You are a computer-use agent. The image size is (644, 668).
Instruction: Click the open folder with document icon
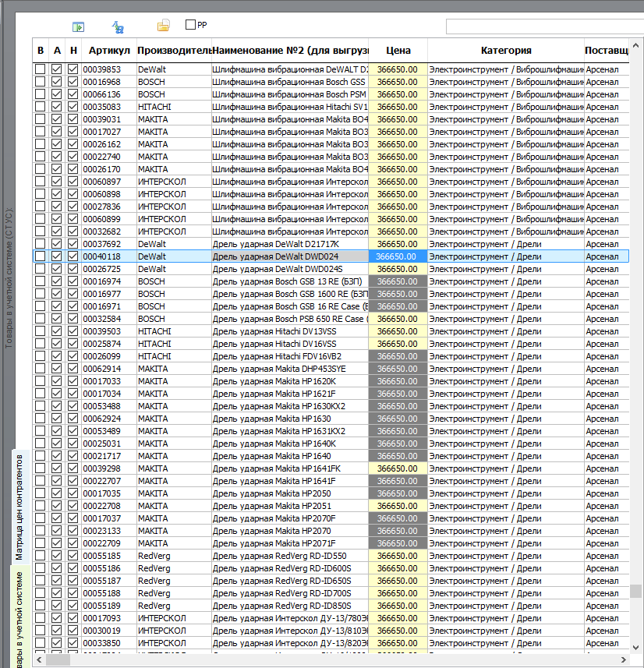point(163,26)
